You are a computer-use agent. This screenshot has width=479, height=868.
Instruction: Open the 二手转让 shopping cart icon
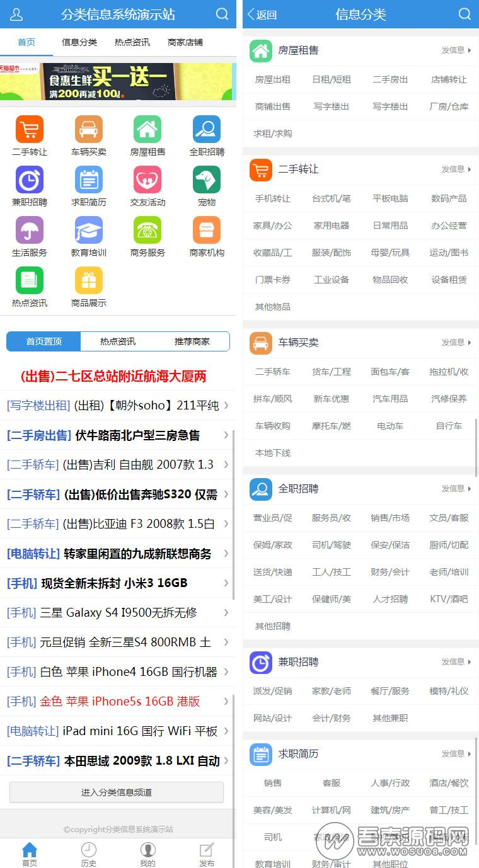[30, 130]
